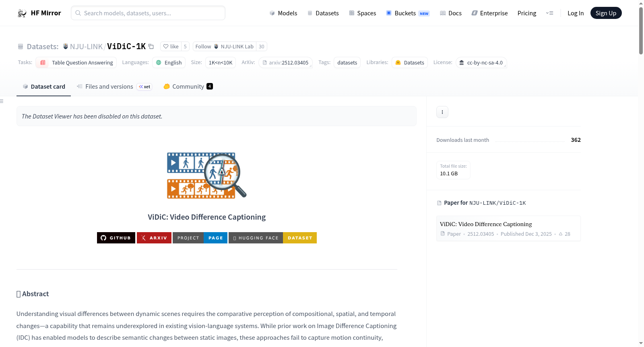Click the Community count badge 4

click(x=210, y=86)
